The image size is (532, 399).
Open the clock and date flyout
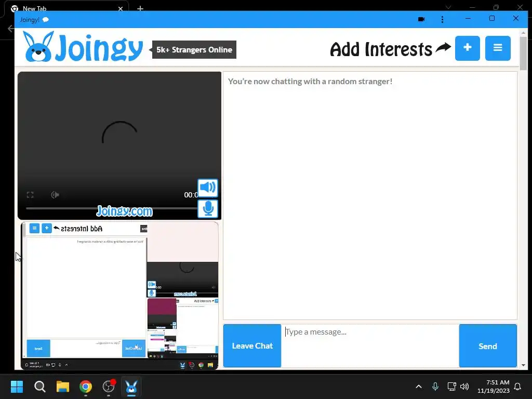494,387
